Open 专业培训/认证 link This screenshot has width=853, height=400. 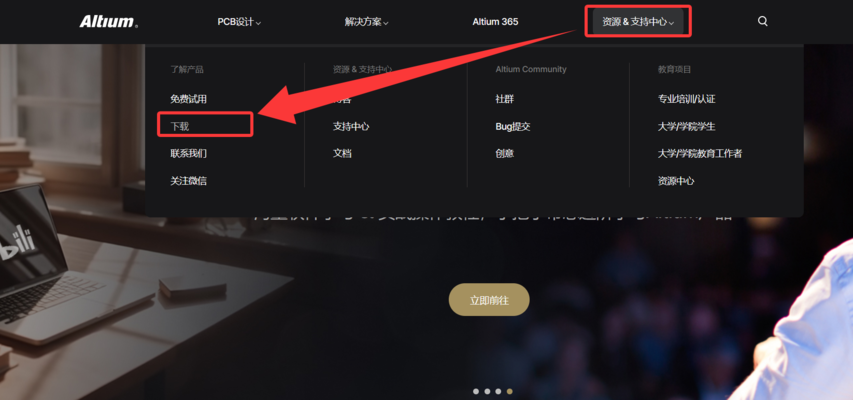(687, 99)
